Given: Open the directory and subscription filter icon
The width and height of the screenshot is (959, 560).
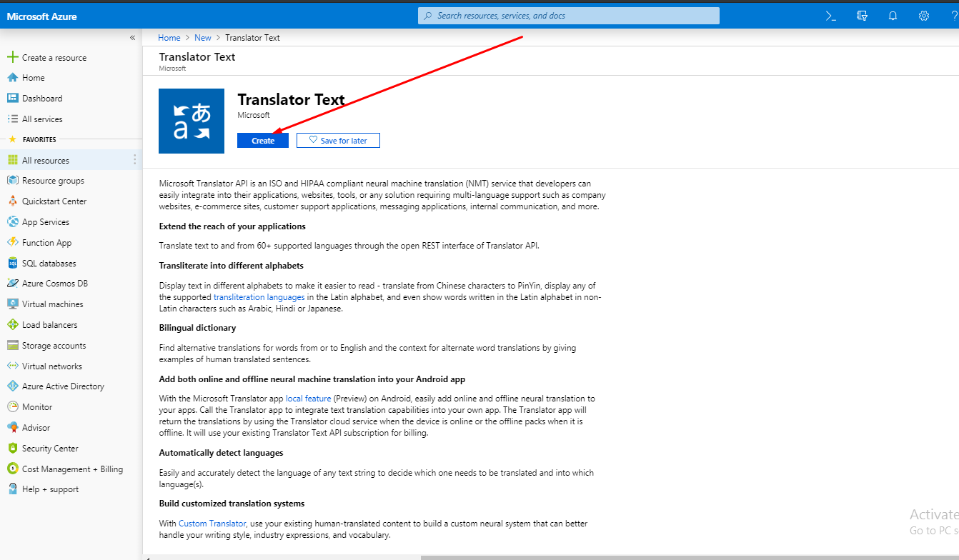Looking at the screenshot, I should coord(862,16).
